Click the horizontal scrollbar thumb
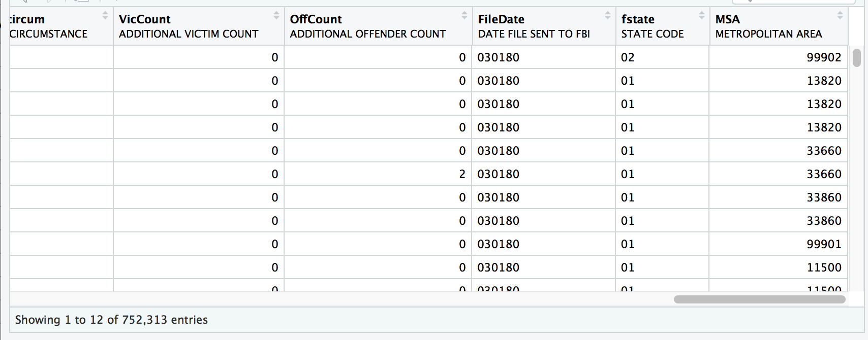 [759, 299]
